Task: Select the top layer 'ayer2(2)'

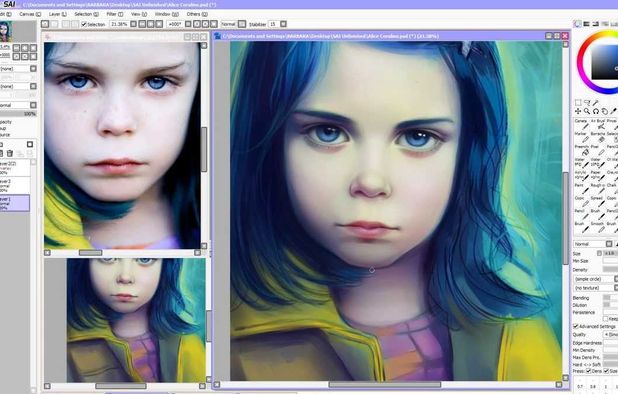Action: click(x=15, y=167)
